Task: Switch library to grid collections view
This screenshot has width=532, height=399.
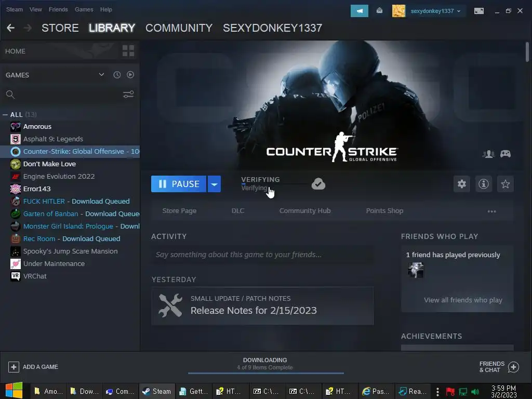Action: click(x=128, y=51)
